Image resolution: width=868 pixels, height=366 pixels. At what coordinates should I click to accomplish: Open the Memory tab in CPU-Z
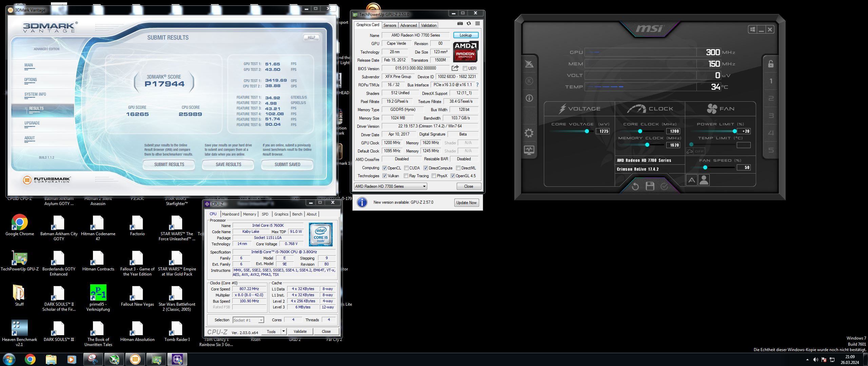249,214
